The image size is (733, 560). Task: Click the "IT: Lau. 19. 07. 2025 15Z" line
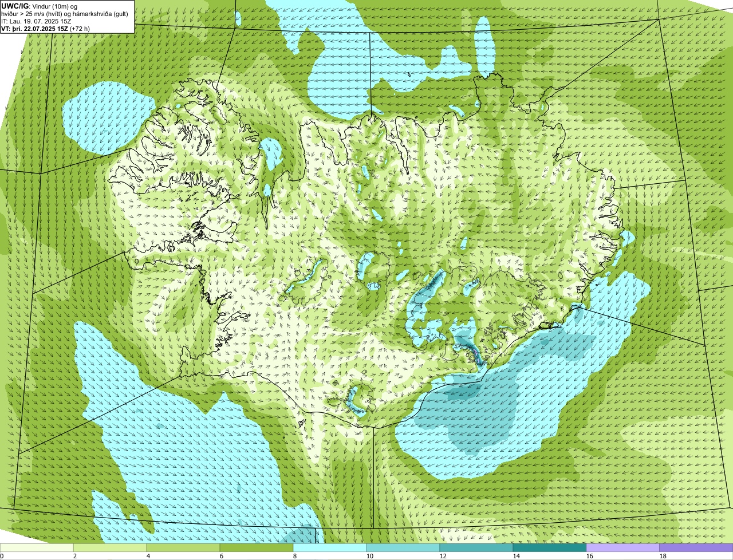tap(36, 21)
